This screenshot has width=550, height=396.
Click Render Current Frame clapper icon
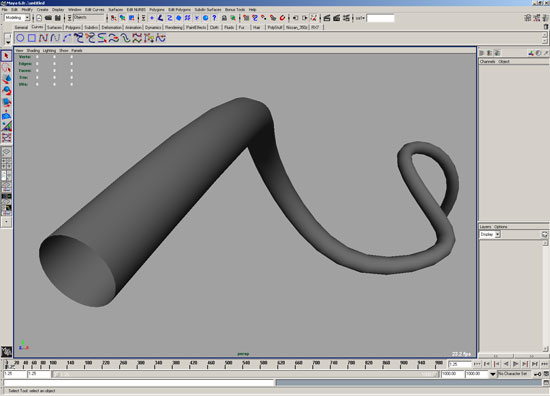point(327,18)
